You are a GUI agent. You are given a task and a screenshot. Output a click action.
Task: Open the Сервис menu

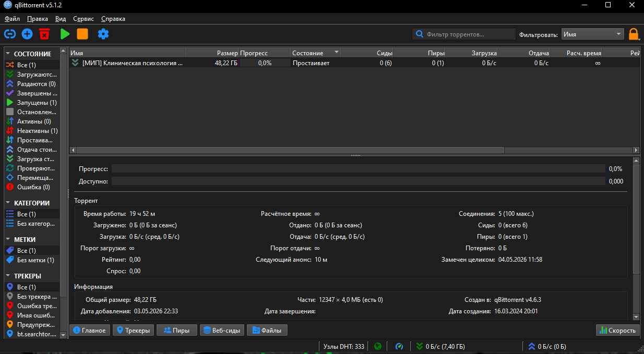pyautogui.click(x=84, y=19)
